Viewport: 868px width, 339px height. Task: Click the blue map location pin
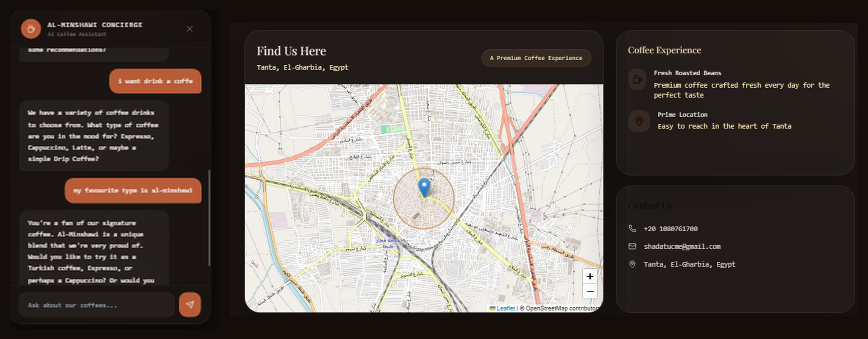coord(424,187)
